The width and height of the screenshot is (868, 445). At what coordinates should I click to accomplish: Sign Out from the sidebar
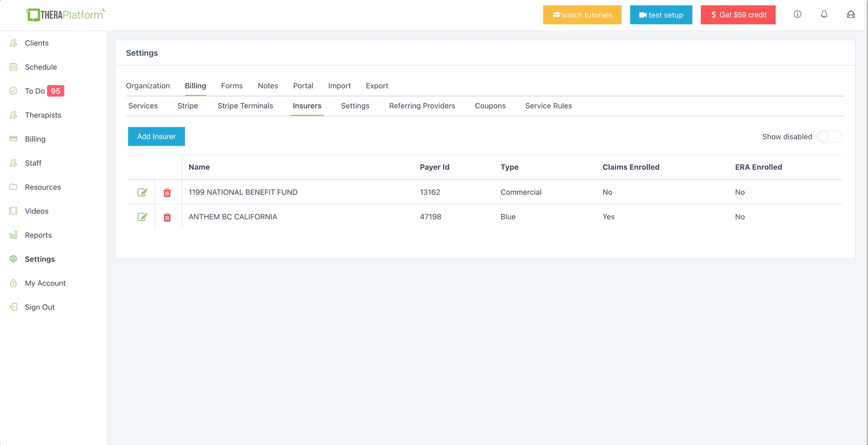pyautogui.click(x=40, y=307)
